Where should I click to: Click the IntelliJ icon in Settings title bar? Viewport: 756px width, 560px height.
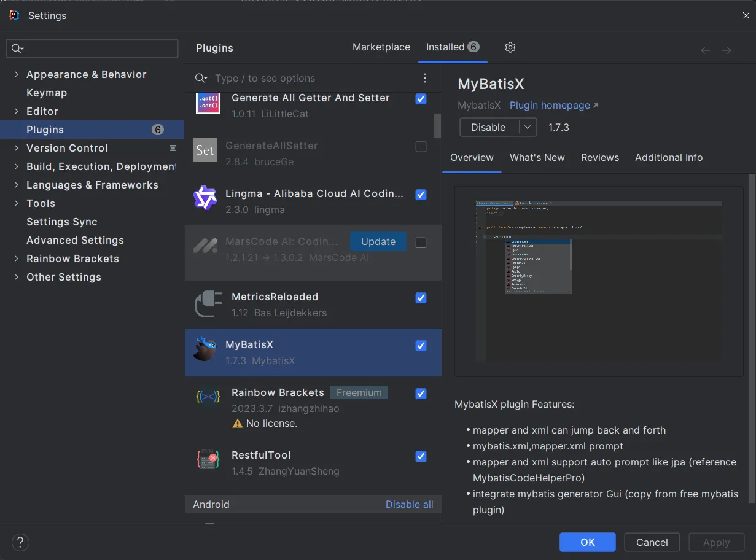(14, 15)
